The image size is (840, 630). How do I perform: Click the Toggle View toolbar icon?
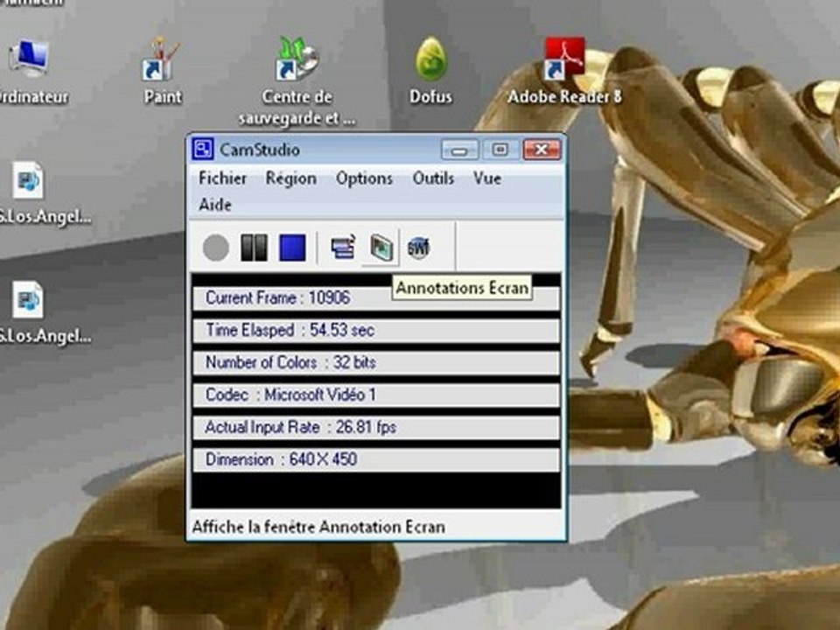click(343, 248)
